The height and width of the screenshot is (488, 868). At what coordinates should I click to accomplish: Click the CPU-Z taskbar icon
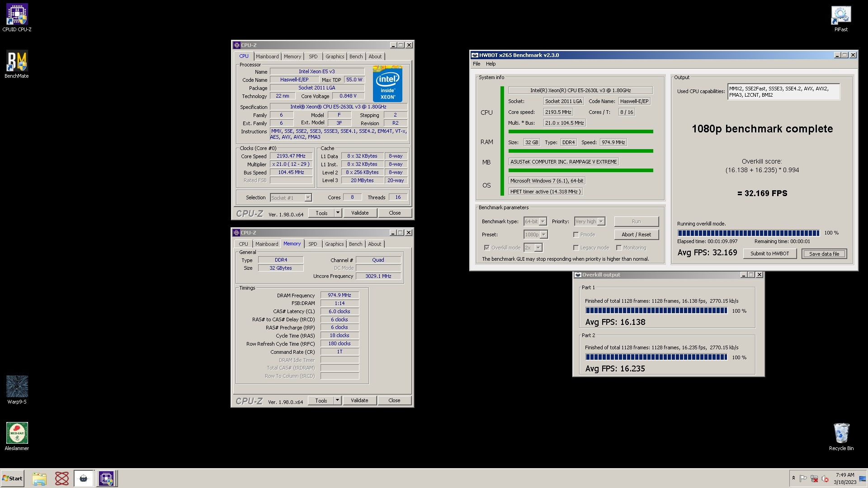click(x=107, y=479)
